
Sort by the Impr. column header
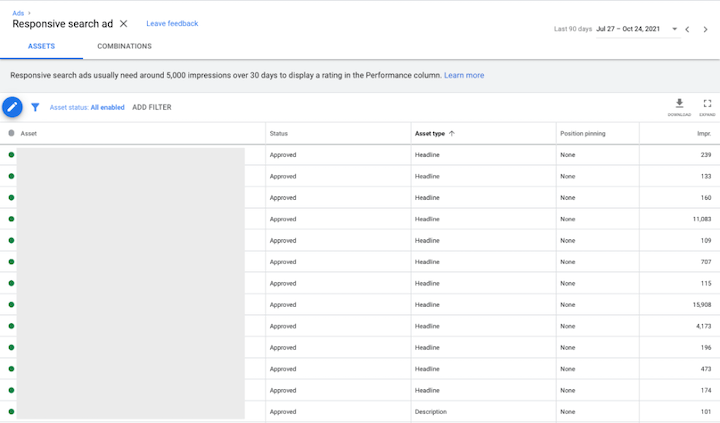704,133
